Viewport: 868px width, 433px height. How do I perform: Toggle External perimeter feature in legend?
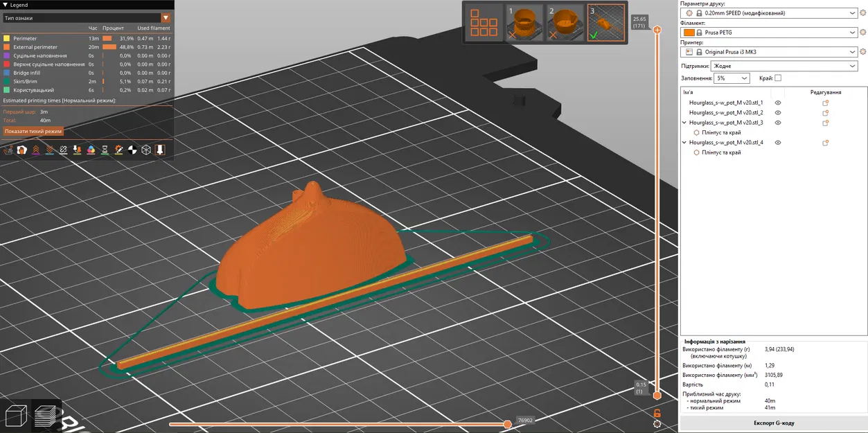coord(87,47)
